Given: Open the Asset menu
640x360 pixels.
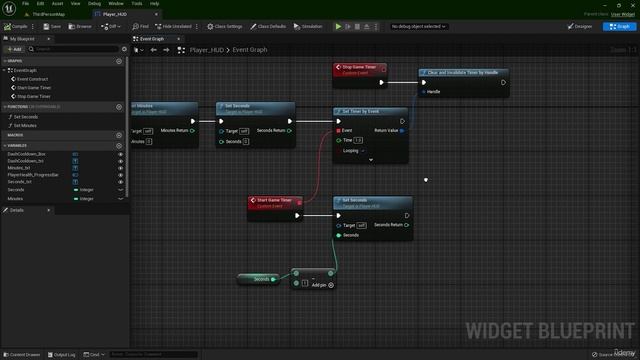Looking at the screenshot, I should point(58,4).
